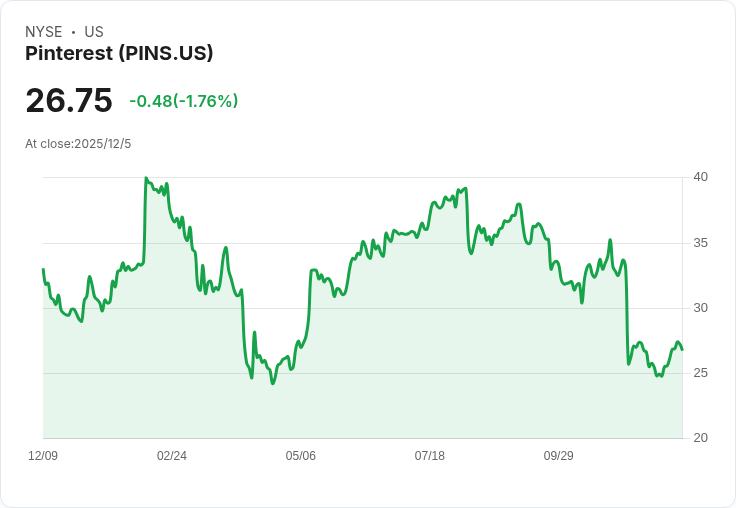
Task: Click the NYSE exchange label
Action: coord(44,32)
